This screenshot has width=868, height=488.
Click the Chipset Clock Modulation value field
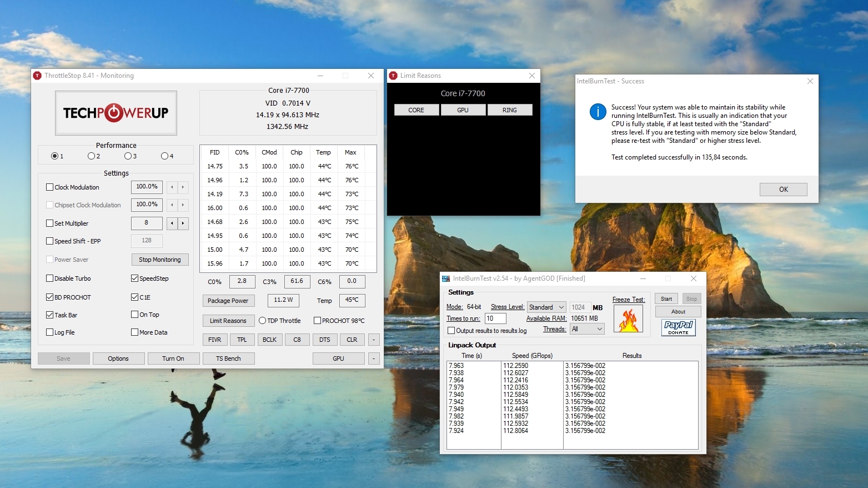pos(147,205)
